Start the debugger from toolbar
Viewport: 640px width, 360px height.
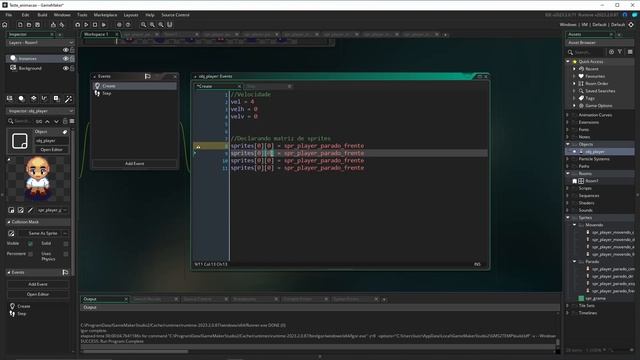[78, 24]
